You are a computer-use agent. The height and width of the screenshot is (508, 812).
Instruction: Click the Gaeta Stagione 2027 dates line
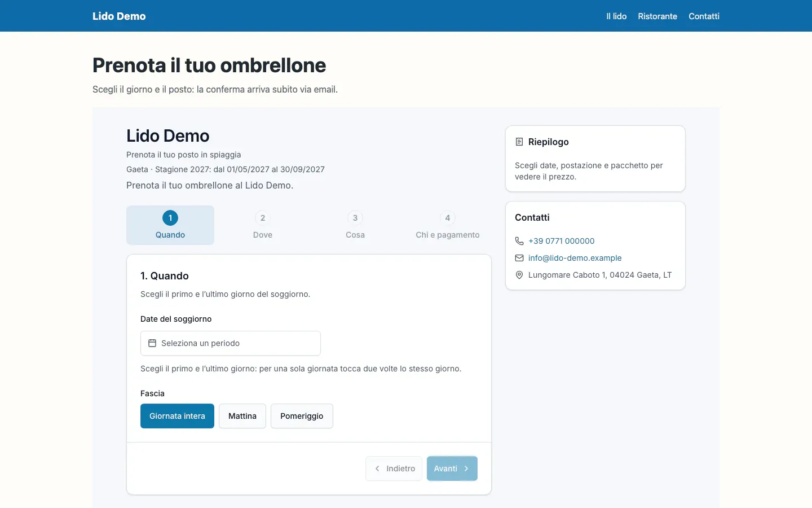point(226,169)
